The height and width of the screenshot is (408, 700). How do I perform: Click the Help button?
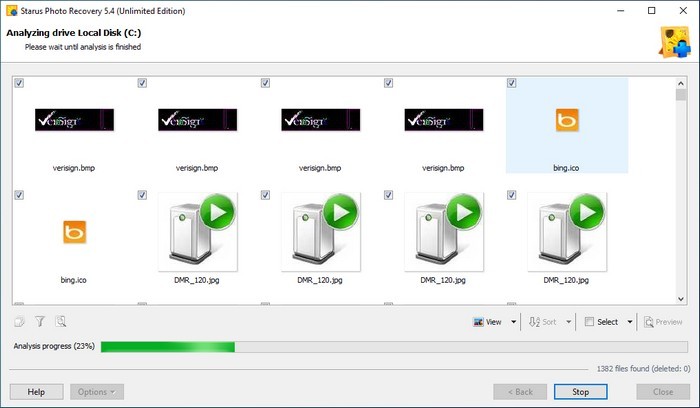pos(36,391)
